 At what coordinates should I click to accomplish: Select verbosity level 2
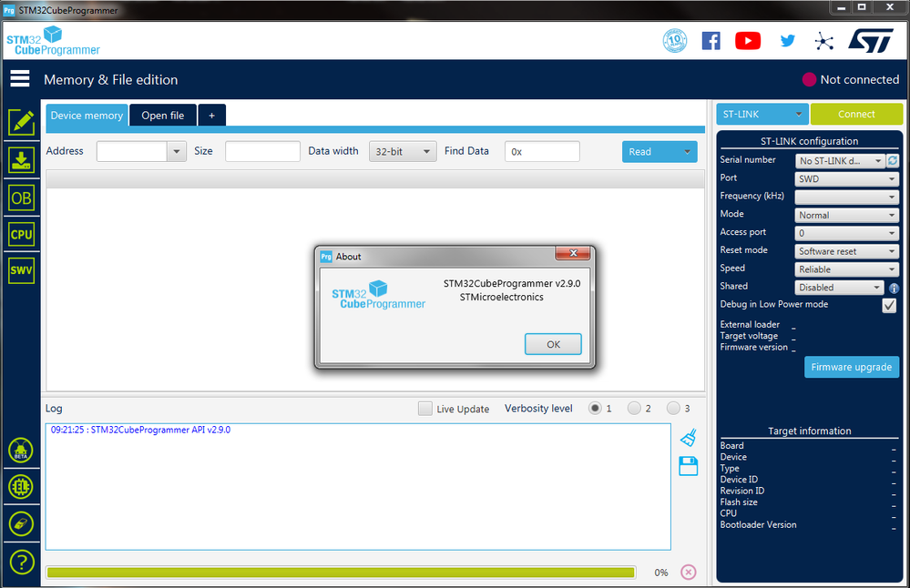(x=634, y=409)
